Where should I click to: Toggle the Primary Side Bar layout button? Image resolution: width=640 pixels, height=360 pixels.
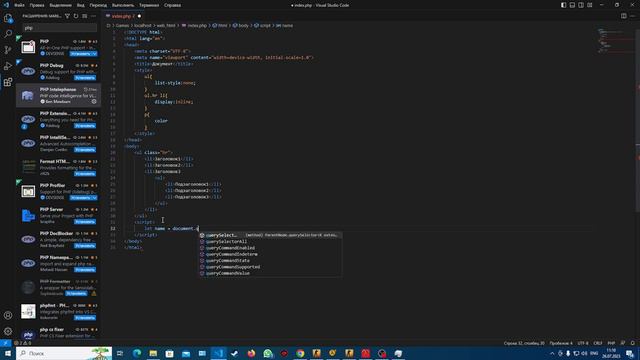563,5
